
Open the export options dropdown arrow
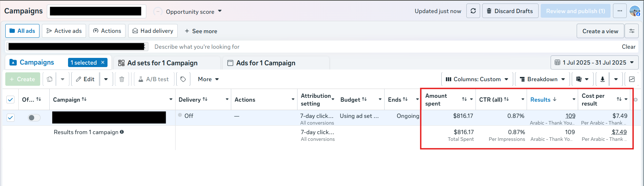point(616,79)
